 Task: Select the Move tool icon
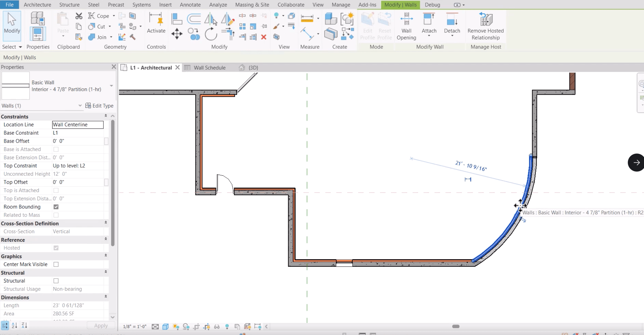(177, 34)
